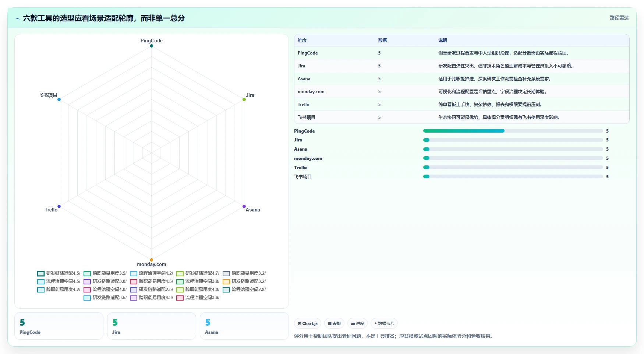Toggle legend series 跨职能易用度3.5/

[105, 273]
